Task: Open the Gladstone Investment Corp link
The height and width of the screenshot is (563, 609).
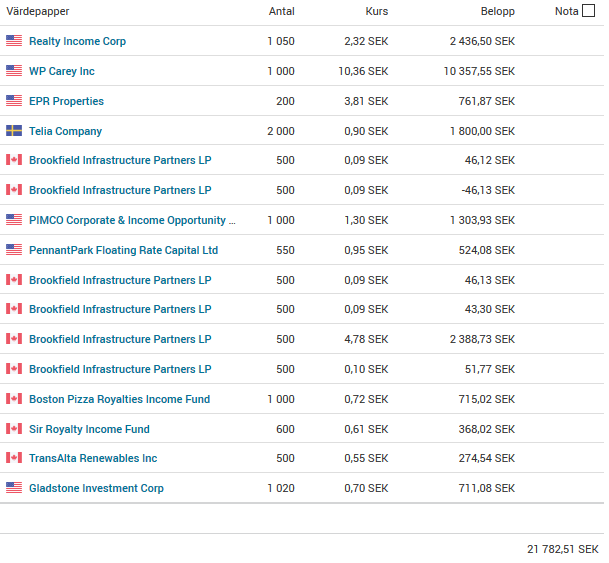Action: (x=96, y=488)
